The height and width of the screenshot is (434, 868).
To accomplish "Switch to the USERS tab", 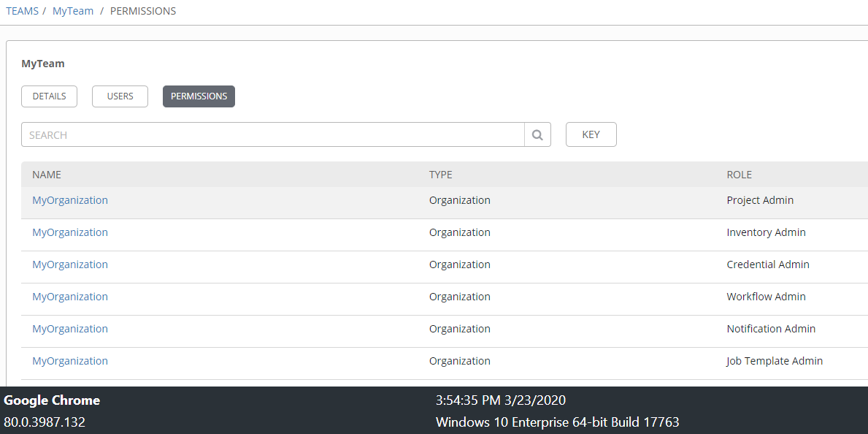I will pos(120,96).
